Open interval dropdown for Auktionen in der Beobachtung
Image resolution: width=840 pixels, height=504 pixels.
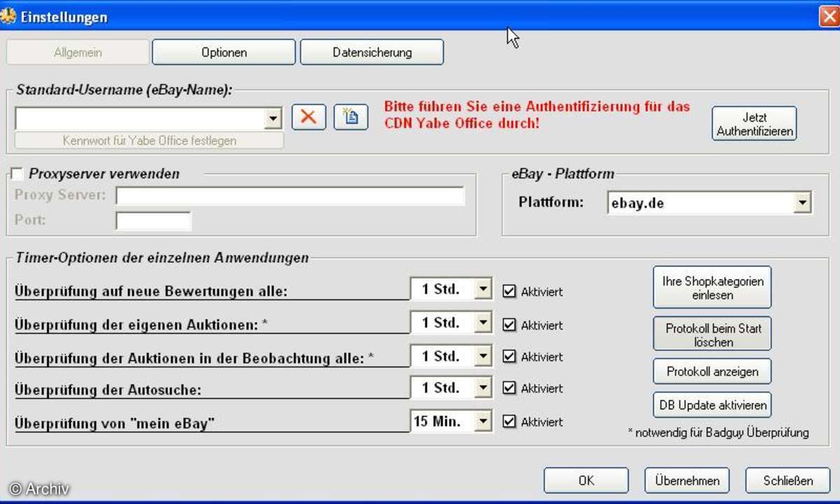[483, 356]
